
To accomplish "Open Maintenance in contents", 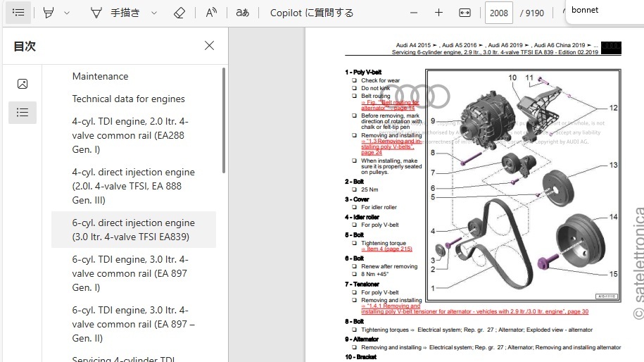I will 100,76.
